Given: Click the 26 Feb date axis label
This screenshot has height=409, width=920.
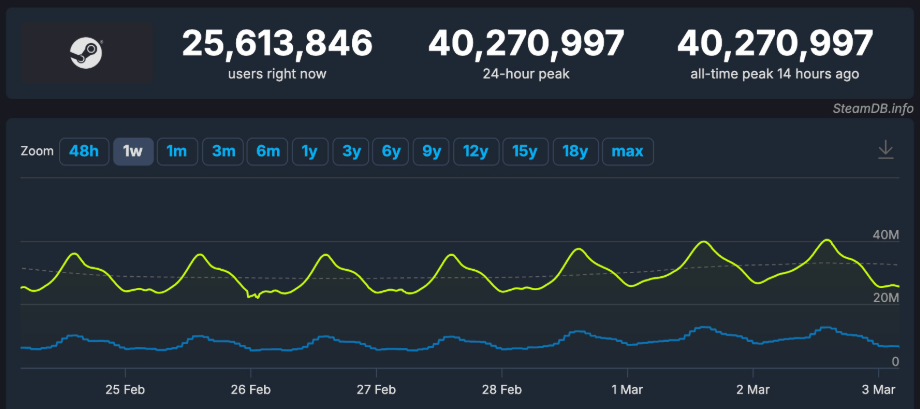Looking at the screenshot, I should (x=250, y=387).
